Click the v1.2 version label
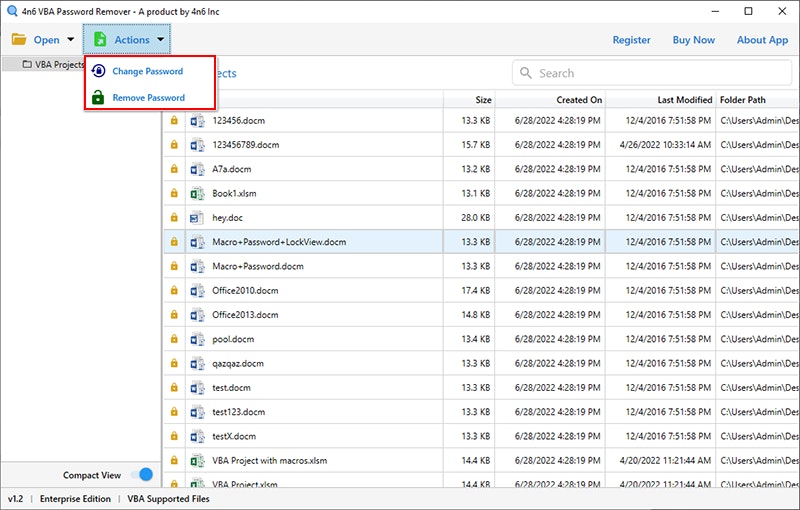Screen dimensions: 800x510 (15, 499)
